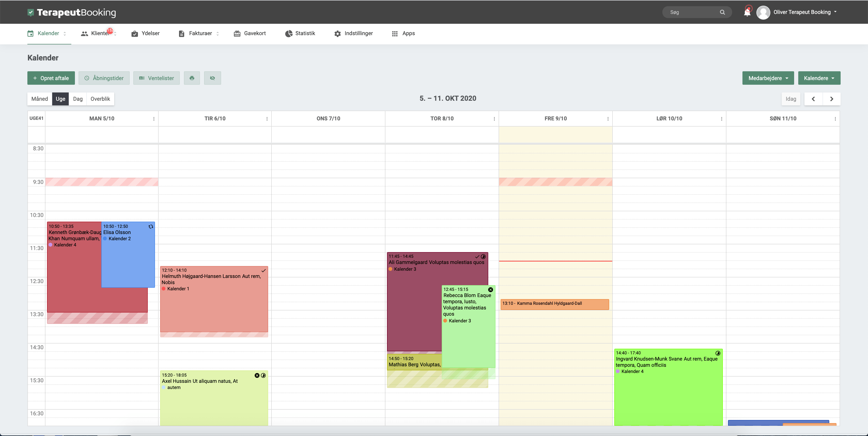This screenshot has height=436, width=868.
Task: Open the Kalendere dropdown
Action: click(x=819, y=78)
